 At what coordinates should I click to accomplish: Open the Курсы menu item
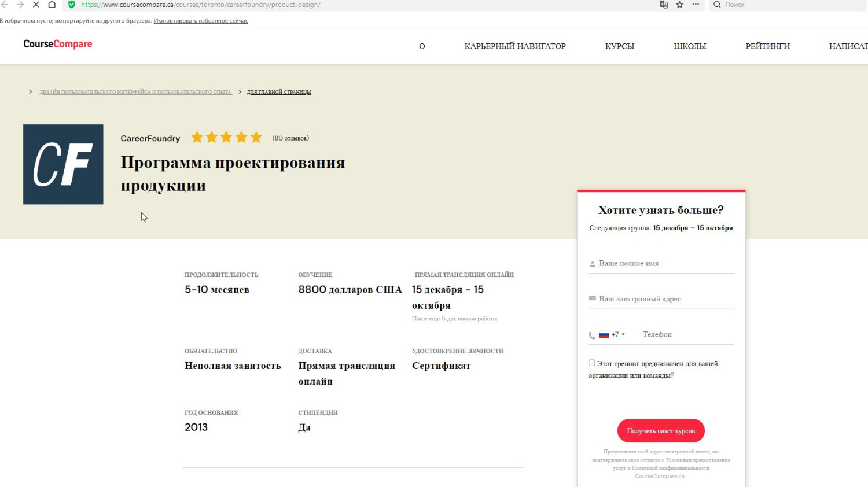(x=620, y=46)
